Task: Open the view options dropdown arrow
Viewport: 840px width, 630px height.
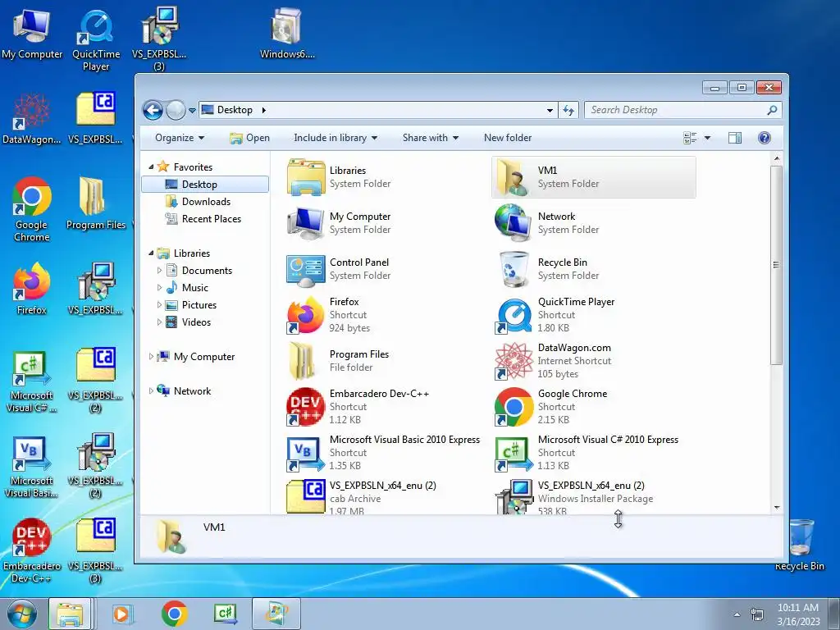Action: click(x=707, y=138)
